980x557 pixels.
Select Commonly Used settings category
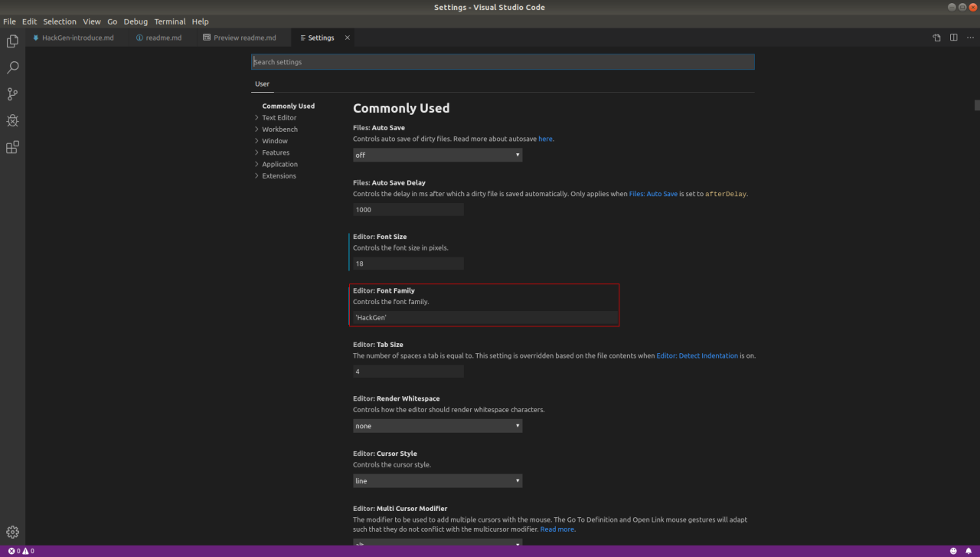288,106
